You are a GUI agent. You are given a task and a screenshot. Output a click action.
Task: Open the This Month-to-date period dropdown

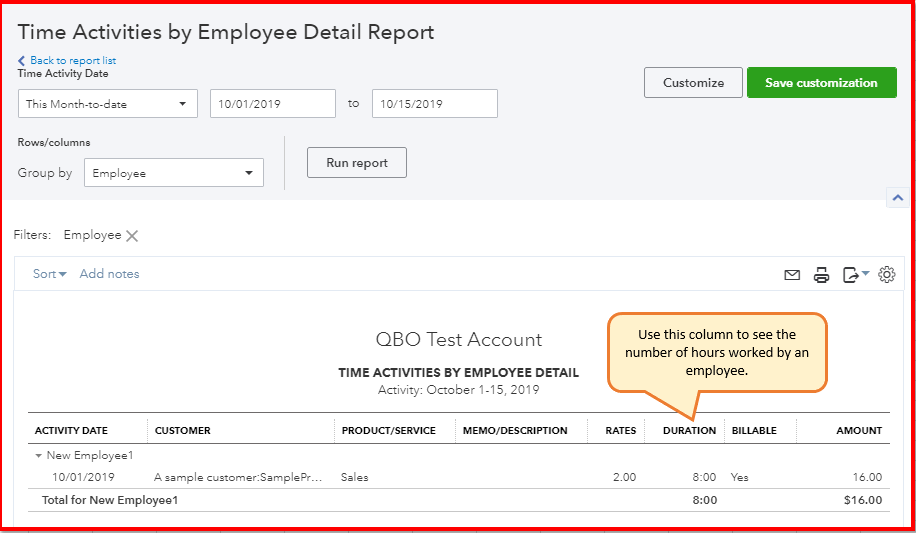point(107,103)
